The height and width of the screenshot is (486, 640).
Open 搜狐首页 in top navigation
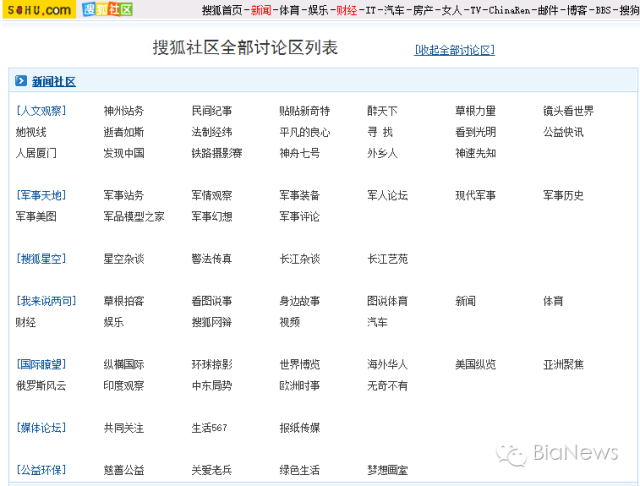pyautogui.click(x=221, y=10)
